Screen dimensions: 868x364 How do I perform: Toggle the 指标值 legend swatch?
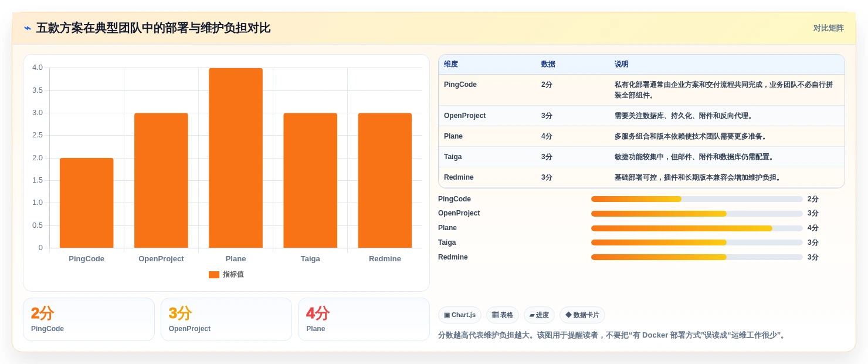[214, 275]
